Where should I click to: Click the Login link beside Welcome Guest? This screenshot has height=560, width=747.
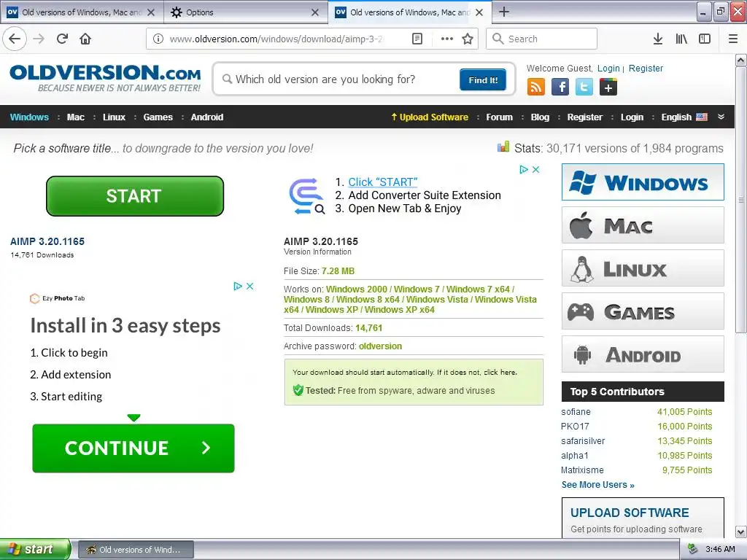pos(608,68)
